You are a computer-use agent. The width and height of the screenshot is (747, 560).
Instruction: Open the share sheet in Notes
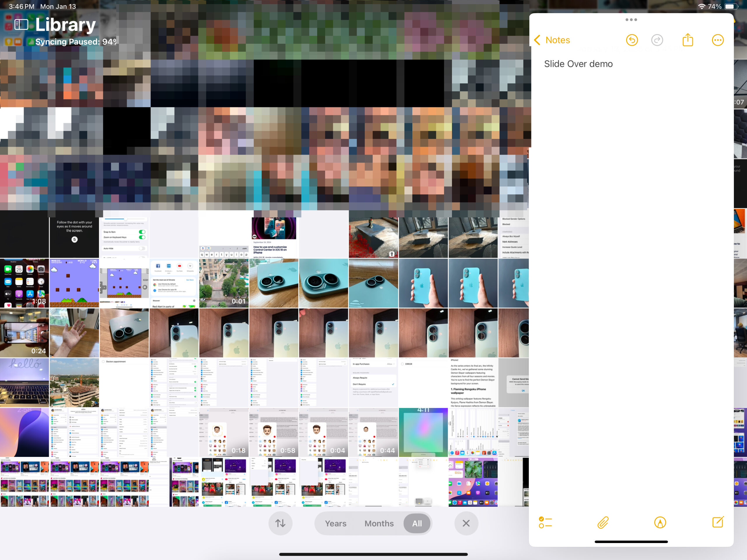(687, 40)
